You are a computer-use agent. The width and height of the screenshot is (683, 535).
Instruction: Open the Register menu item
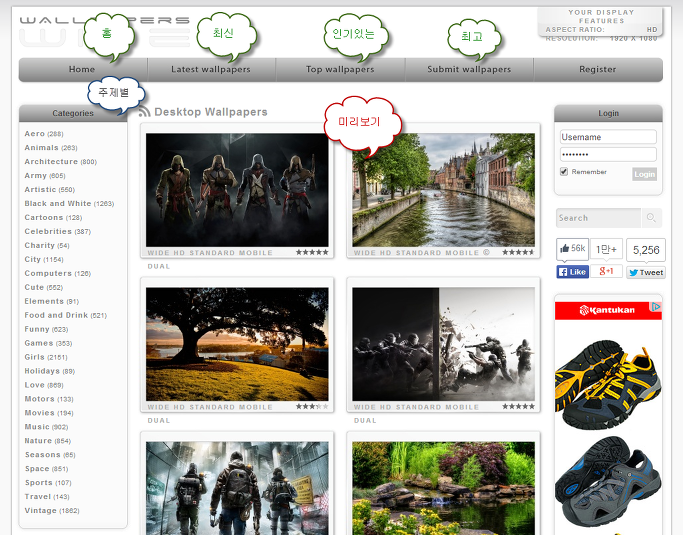598,69
